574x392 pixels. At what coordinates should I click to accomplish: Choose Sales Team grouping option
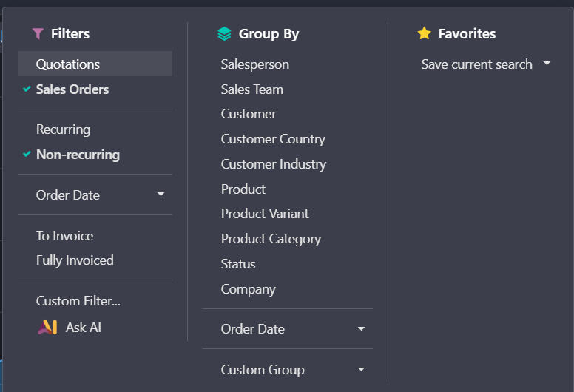(x=252, y=89)
